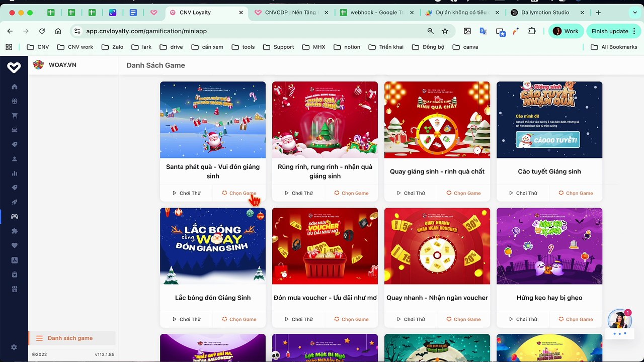Click the address bar URL field
Screen dimensions: 644x362
[252, 31]
